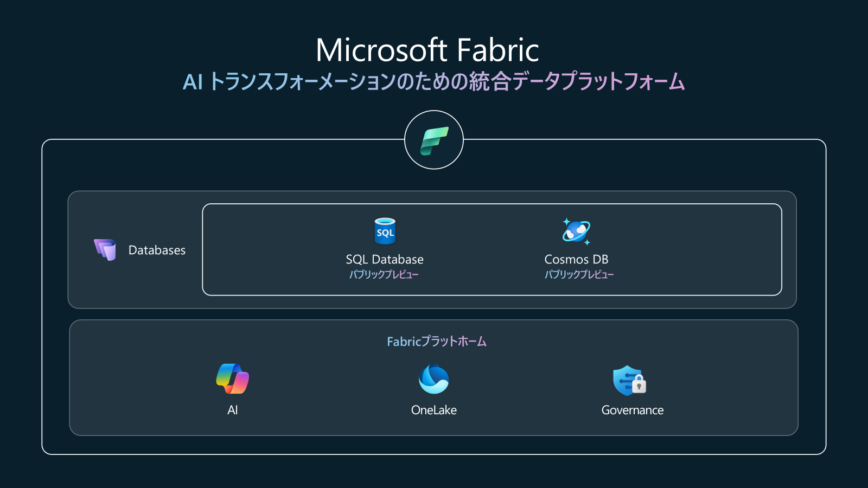The height and width of the screenshot is (488, 868).
Task: Click the OneLake icon
Action: point(434,378)
